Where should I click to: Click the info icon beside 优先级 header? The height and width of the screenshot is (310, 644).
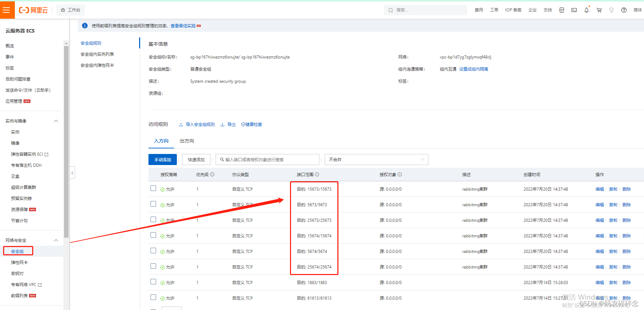click(x=212, y=174)
